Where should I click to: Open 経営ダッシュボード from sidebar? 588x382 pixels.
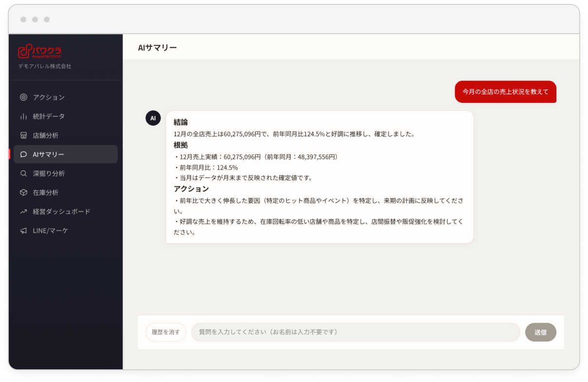click(66, 211)
